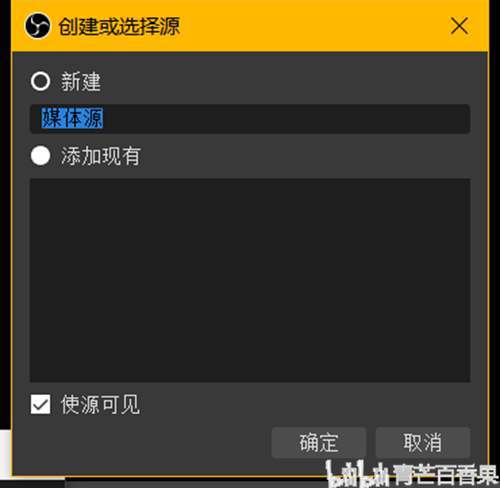Toggle the 使源可见 checkbox
Image resolution: width=500 pixels, height=488 pixels.
[x=40, y=404]
